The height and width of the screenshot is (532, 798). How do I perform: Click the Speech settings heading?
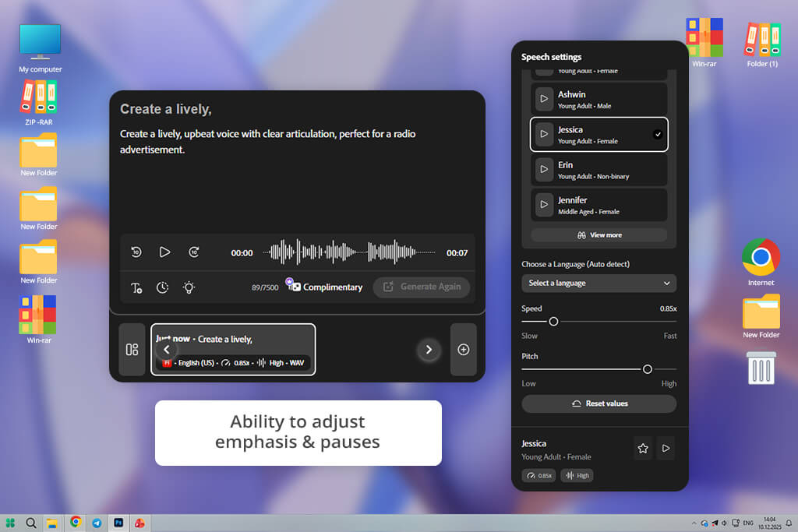(x=551, y=57)
